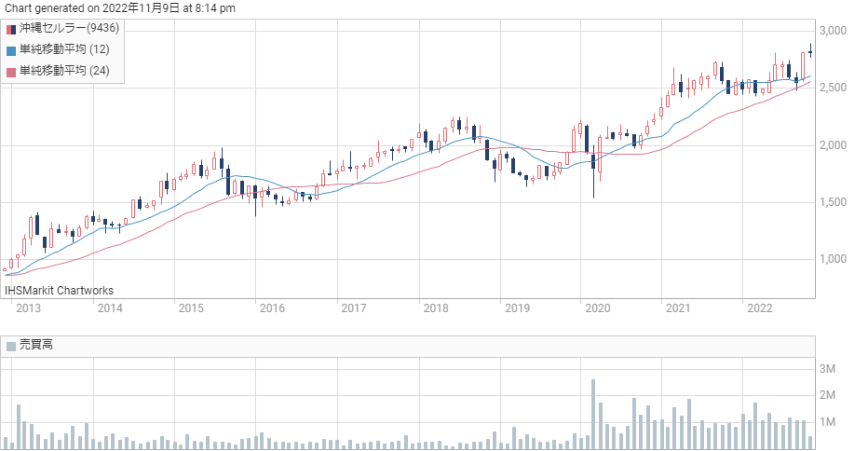Click the 3,000 price axis label
Image resolution: width=868 pixels, height=451 pixels.
834,31
